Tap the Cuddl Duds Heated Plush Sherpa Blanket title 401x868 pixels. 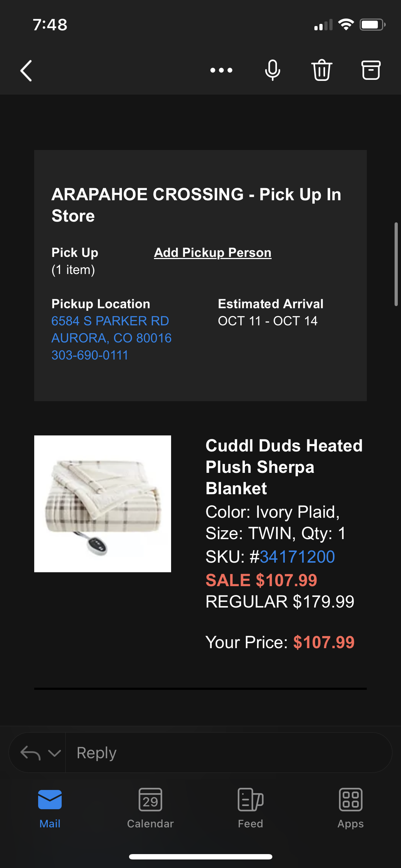tap(284, 467)
